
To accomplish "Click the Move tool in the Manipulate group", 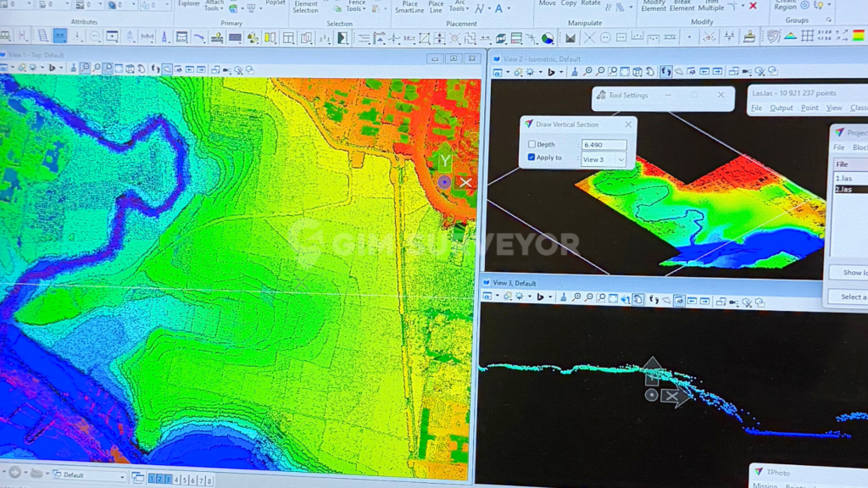I will click(x=547, y=3).
